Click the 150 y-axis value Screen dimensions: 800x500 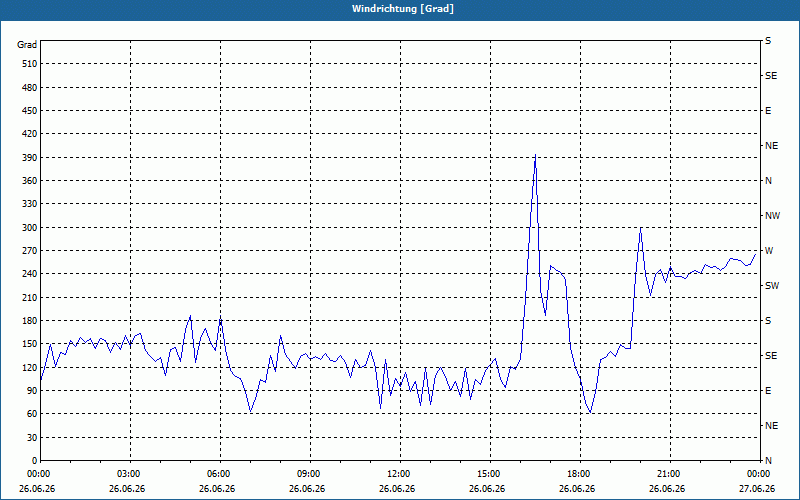point(30,344)
